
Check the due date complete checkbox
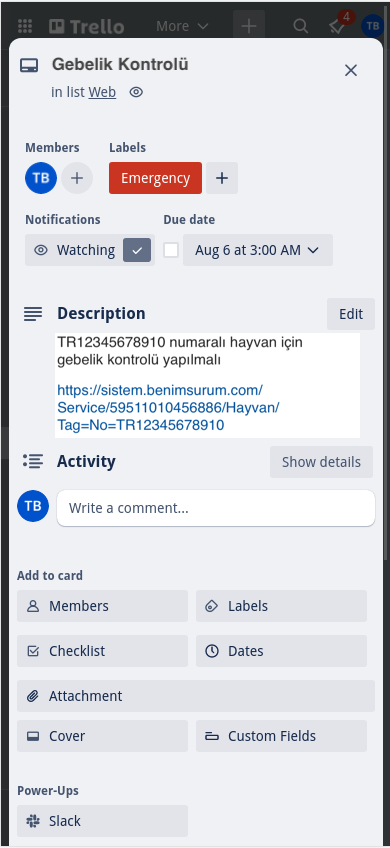(171, 250)
